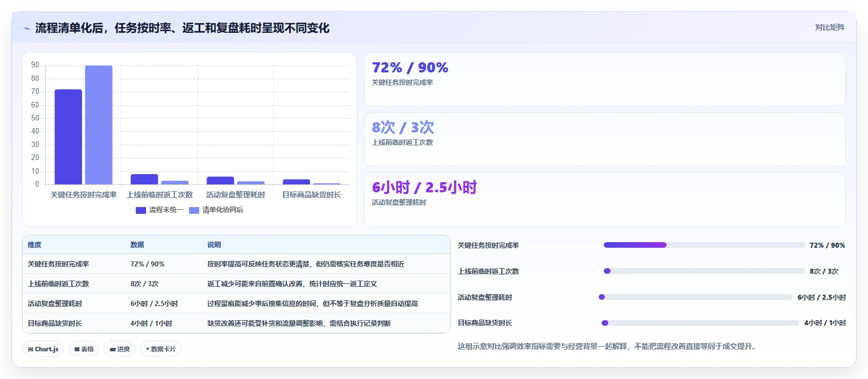Click the 活动复盘整理耗时 progress bar
The width and height of the screenshot is (868, 379).
click(x=695, y=297)
